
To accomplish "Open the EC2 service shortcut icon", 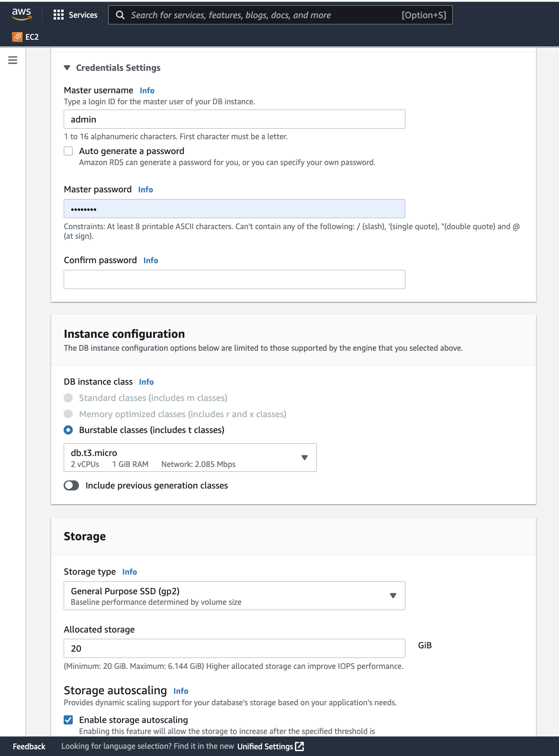I will click(17, 37).
